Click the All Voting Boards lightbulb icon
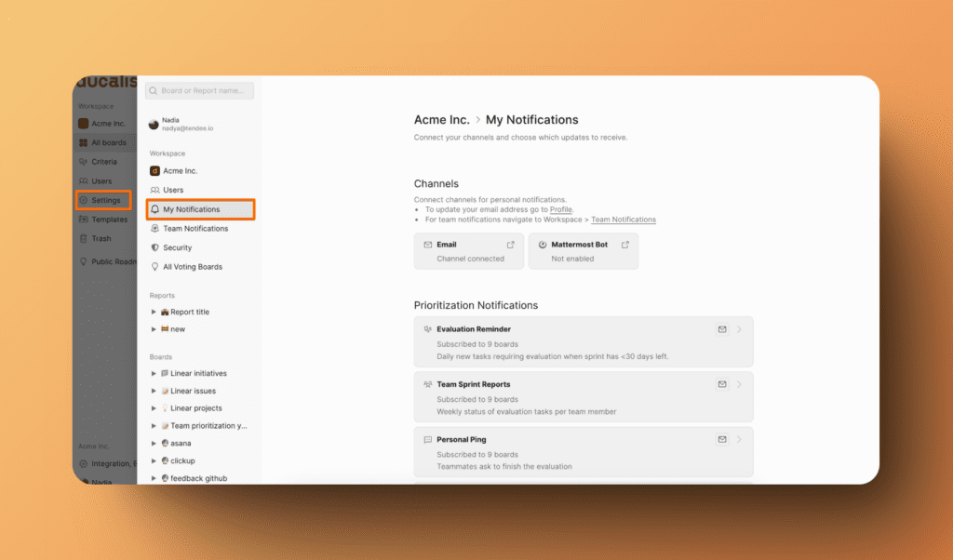This screenshot has height=560, width=953. [154, 267]
